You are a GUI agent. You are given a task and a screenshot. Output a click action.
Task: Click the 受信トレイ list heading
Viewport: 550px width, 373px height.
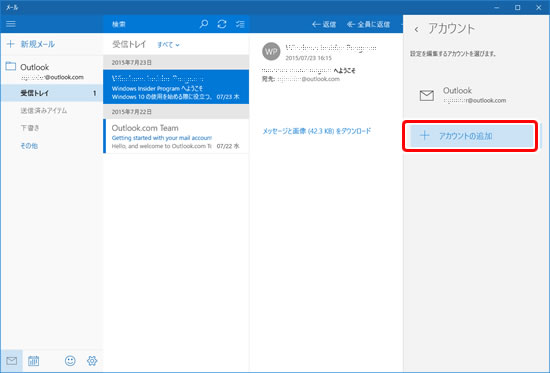click(129, 45)
